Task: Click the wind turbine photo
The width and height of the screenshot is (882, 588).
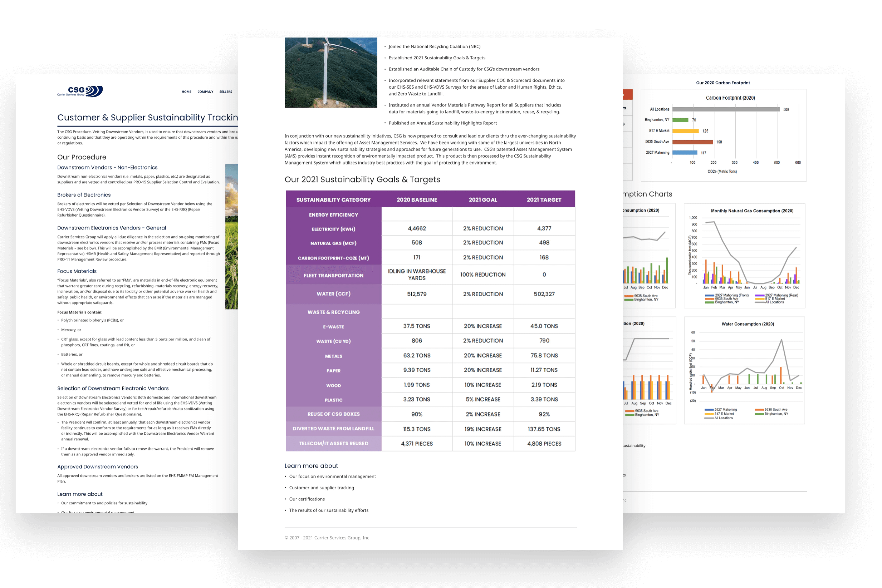Action: point(330,72)
